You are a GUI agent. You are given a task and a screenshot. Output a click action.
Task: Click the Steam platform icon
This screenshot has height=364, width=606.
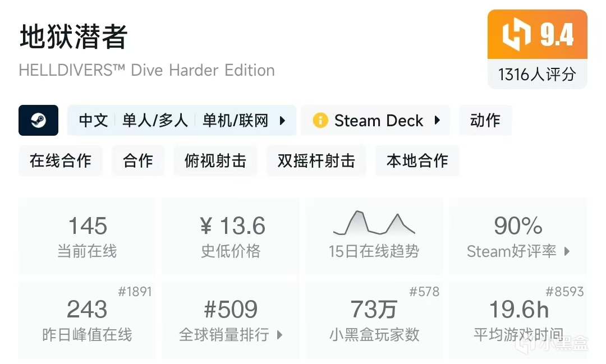pos(38,120)
